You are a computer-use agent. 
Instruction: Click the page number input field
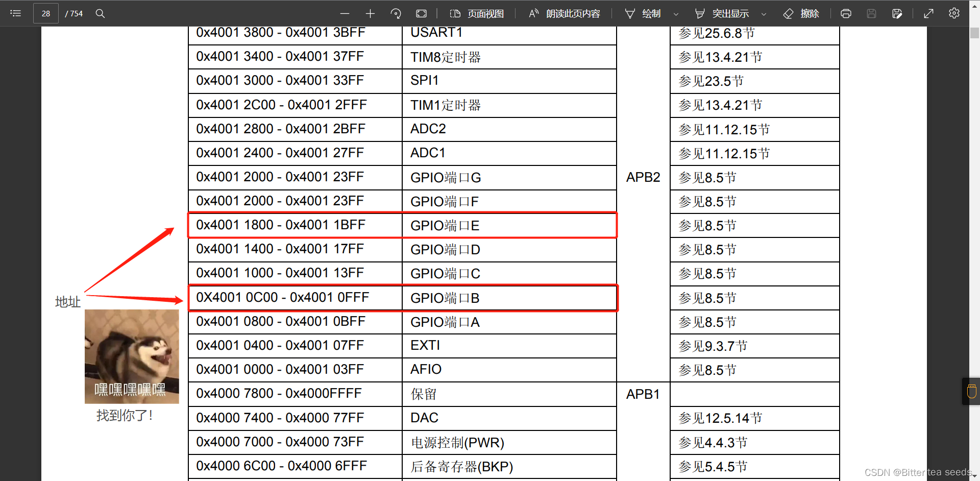point(45,13)
